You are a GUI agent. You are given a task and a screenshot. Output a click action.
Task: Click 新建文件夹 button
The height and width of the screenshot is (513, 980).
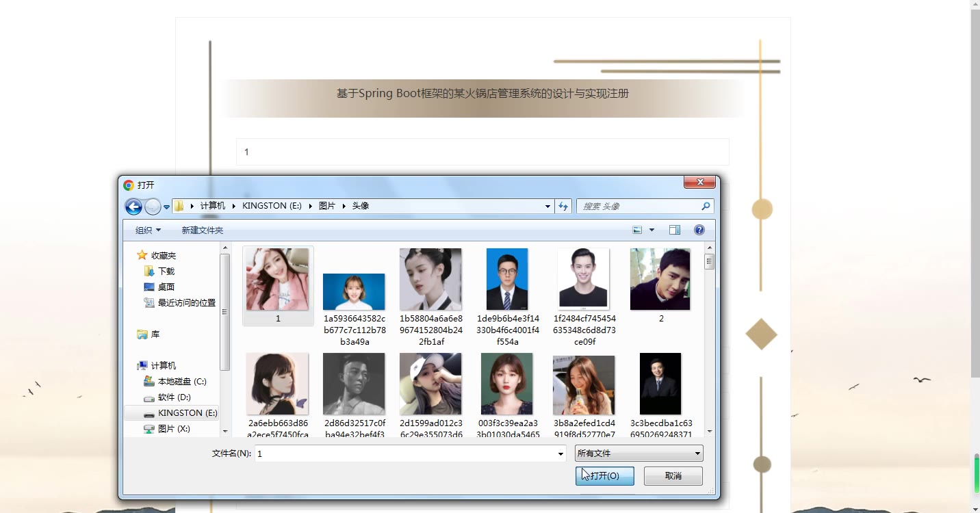tap(203, 230)
